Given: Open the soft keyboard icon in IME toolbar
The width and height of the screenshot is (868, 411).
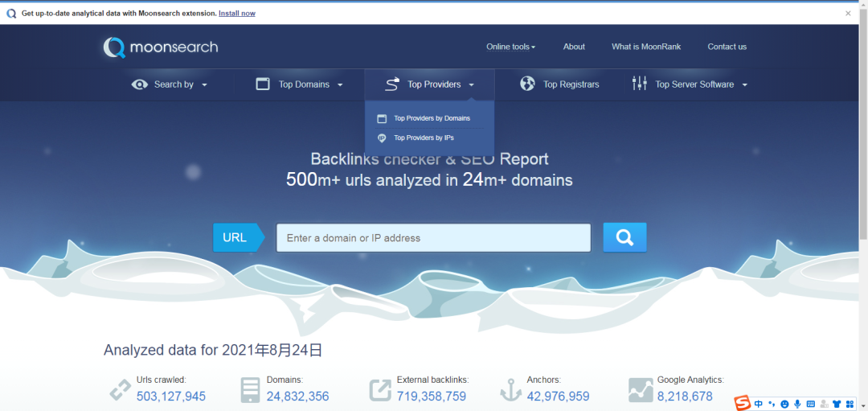Looking at the screenshot, I should point(811,404).
